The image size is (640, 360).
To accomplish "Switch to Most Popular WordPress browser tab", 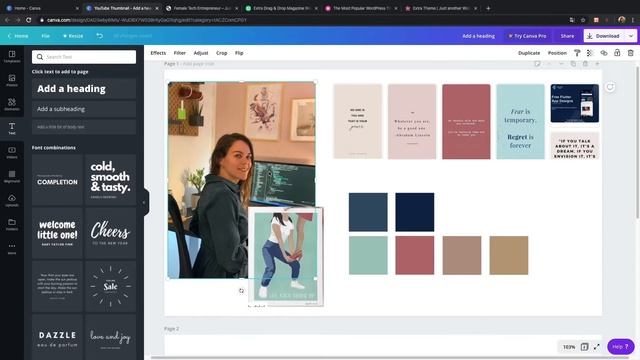I will (362, 8).
